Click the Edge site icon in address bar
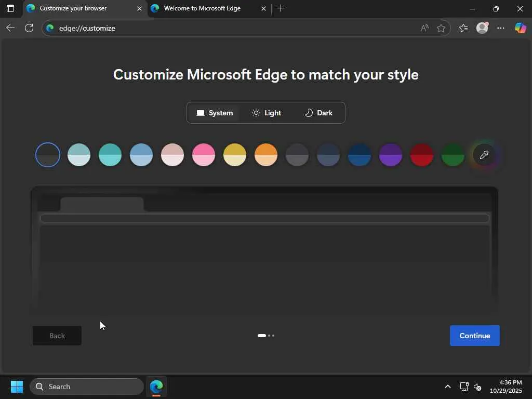Screen dimensions: 532x399 tap(50, 28)
